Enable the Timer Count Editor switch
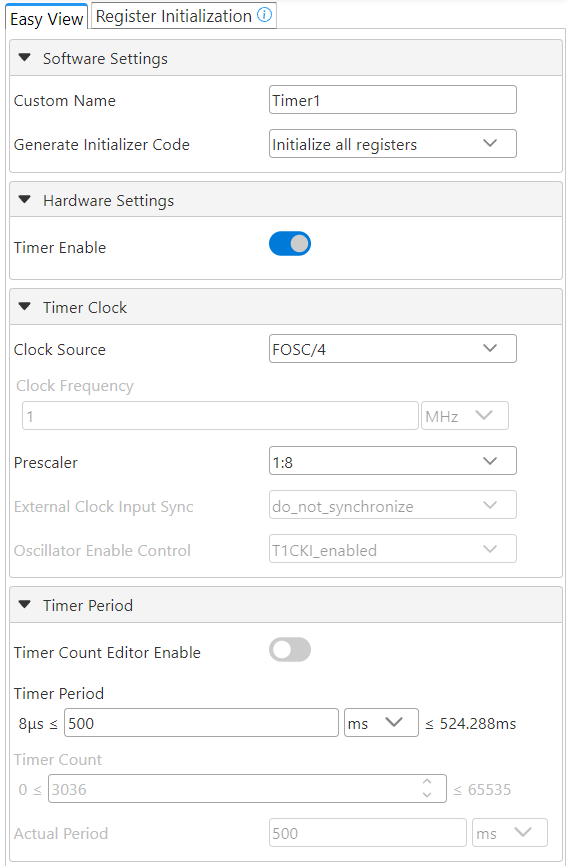Image resolution: width=571 pixels, height=866 pixels. 290,650
